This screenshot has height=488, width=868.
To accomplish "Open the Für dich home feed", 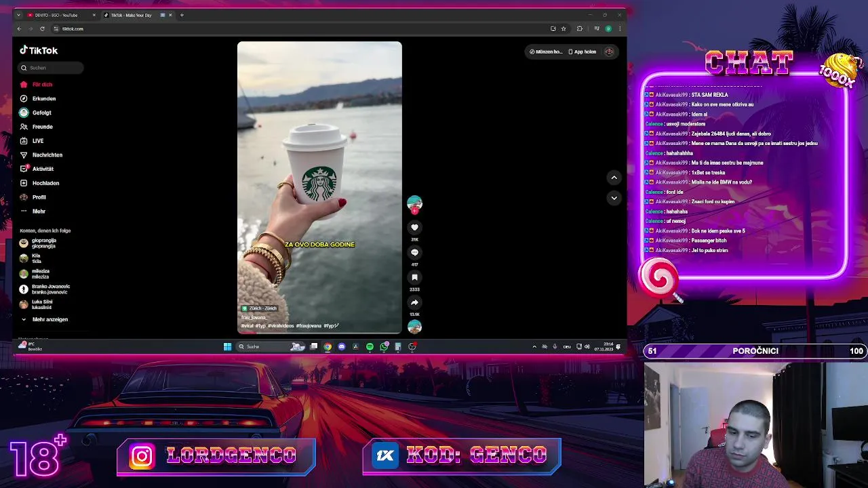I will [36, 85].
